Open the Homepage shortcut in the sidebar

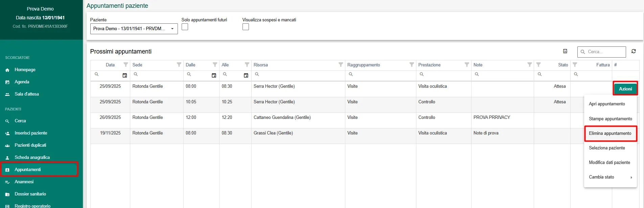pyautogui.click(x=25, y=70)
